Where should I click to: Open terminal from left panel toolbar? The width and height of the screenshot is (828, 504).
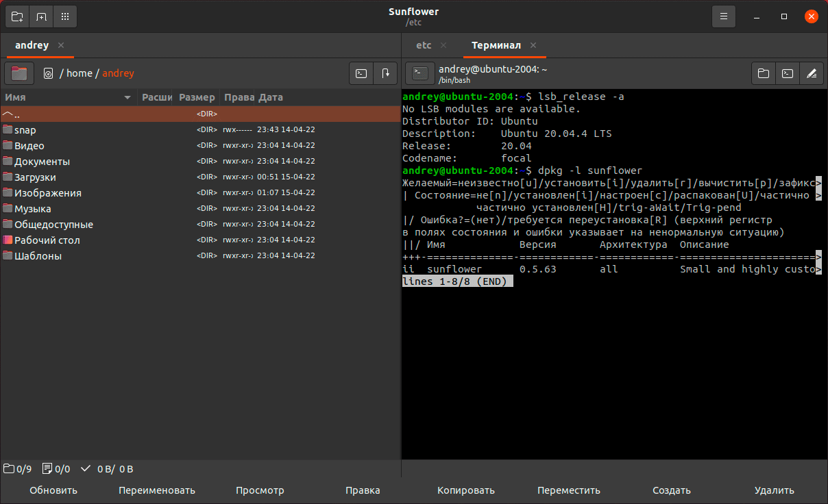(x=361, y=73)
